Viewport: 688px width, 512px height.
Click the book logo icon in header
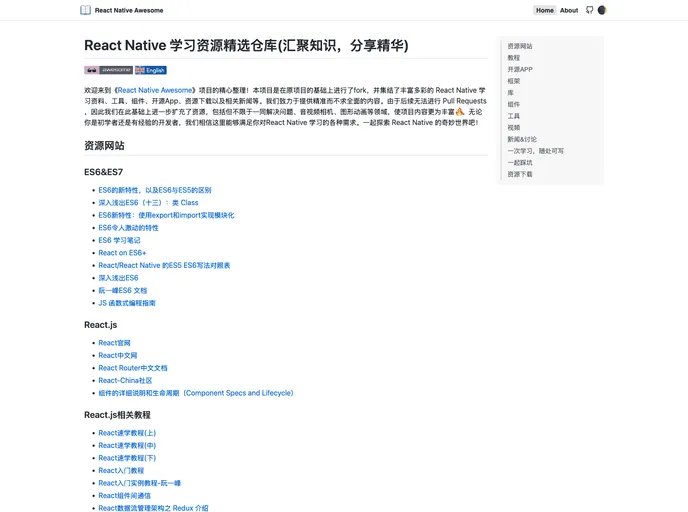point(86,10)
